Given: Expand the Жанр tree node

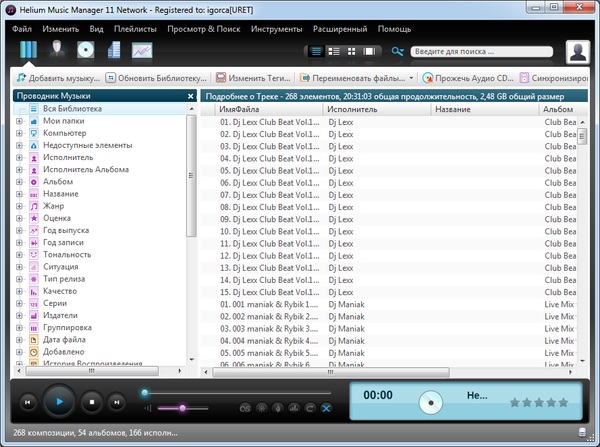Looking at the screenshot, I should [x=20, y=206].
